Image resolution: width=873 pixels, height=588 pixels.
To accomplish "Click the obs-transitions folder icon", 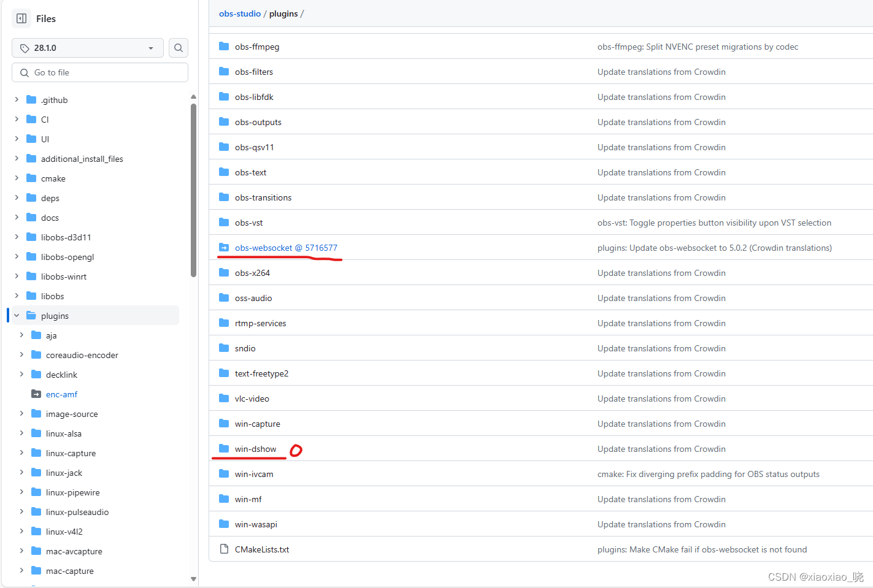I will pyautogui.click(x=224, y=197).
